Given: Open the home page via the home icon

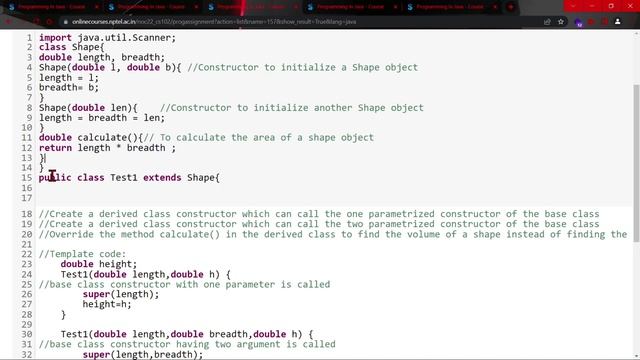Looking at the screenshot, I should pyautogui.click(x=50, y=22).
